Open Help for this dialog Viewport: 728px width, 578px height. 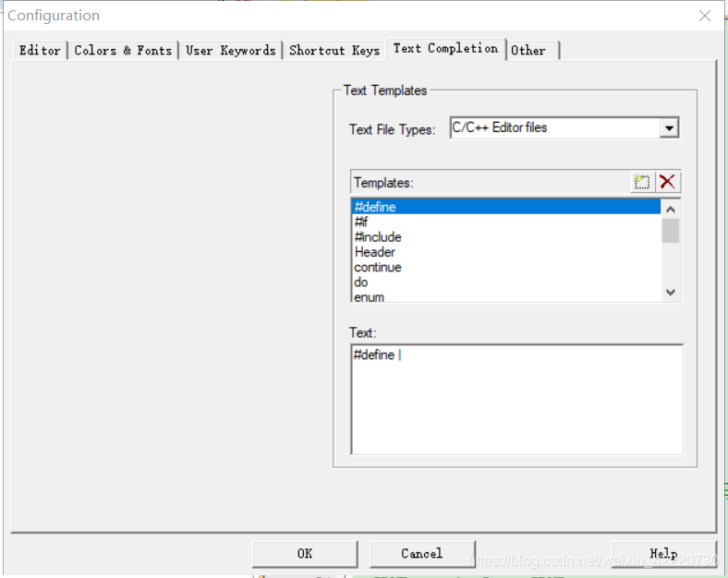pos(664,553)
